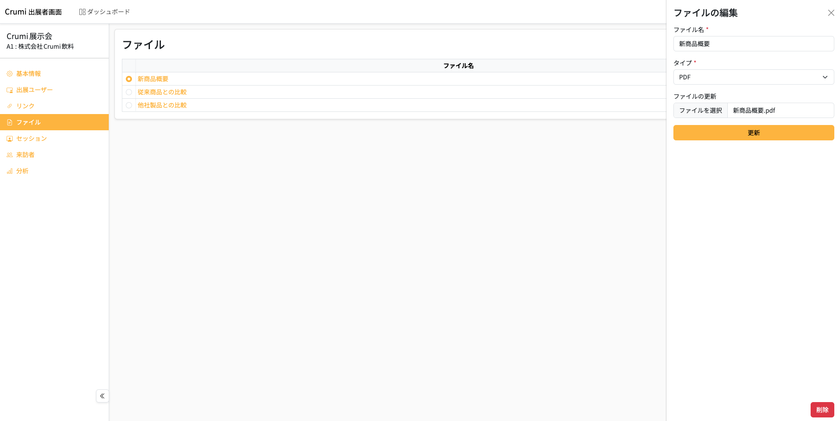Open the タイプ PDF dropdown

(x=753, y=77)
